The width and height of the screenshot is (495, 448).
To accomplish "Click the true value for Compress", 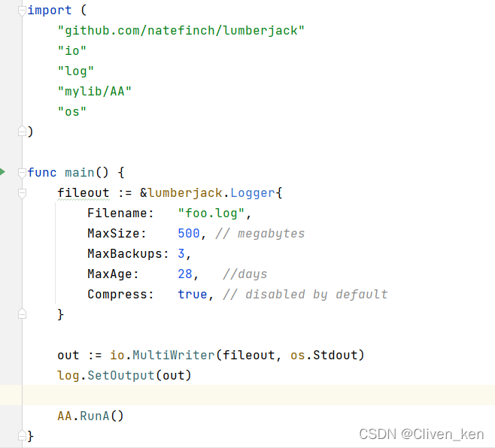I will (193, 295).
